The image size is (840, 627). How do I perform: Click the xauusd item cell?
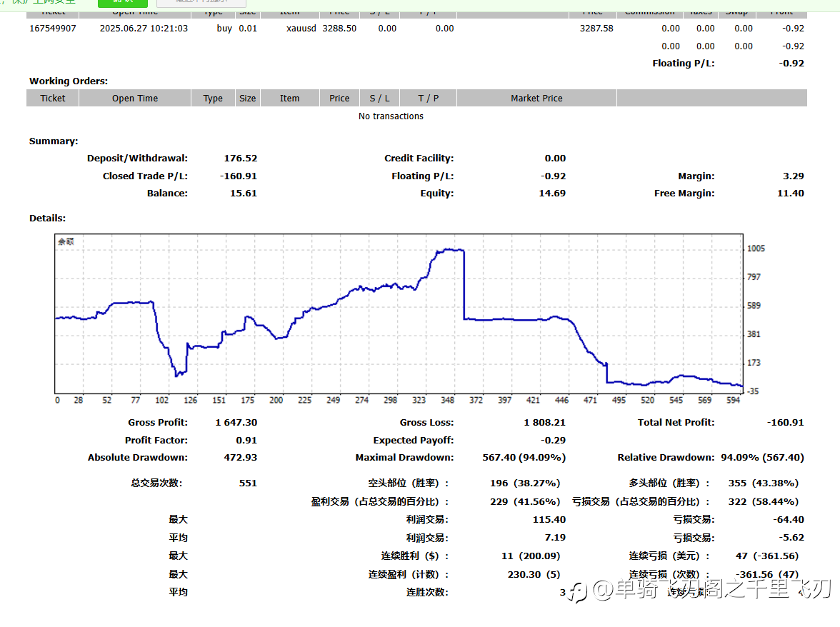pyautogui.click(x=301, y=29)
